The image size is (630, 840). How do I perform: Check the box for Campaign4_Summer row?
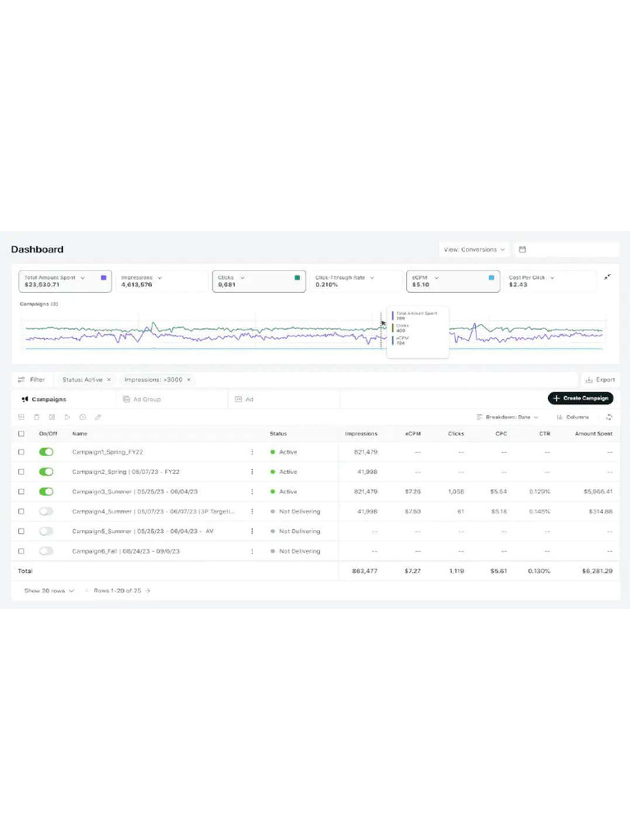(x=21, y=511)
